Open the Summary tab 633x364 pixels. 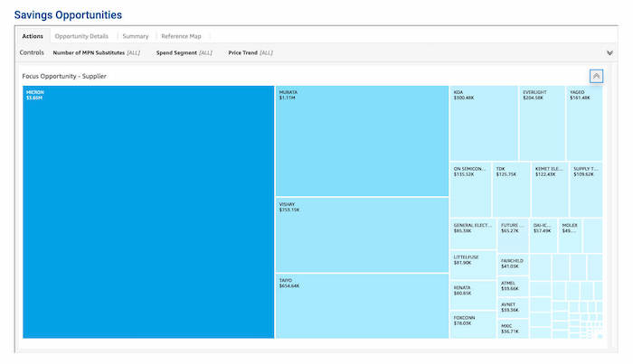point(136,36)
